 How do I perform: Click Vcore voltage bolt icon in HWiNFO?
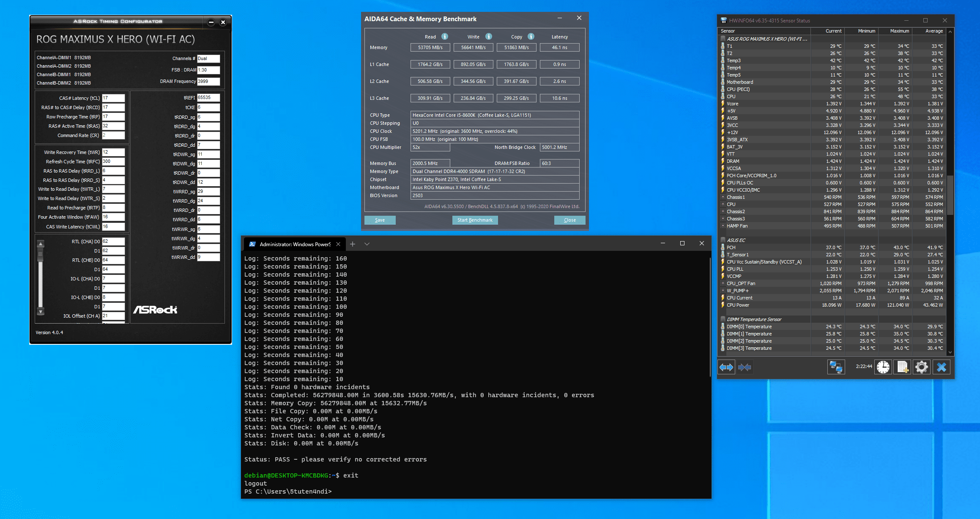723,103
